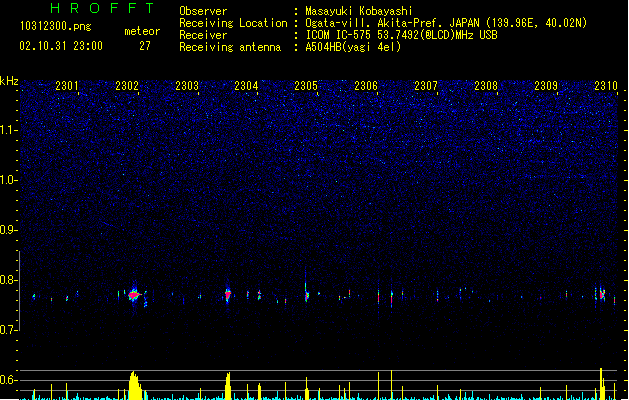The height and width of the screenshot is (400, 629).
Task: Click the meteor echo near 2310
Action: [602, 295]
